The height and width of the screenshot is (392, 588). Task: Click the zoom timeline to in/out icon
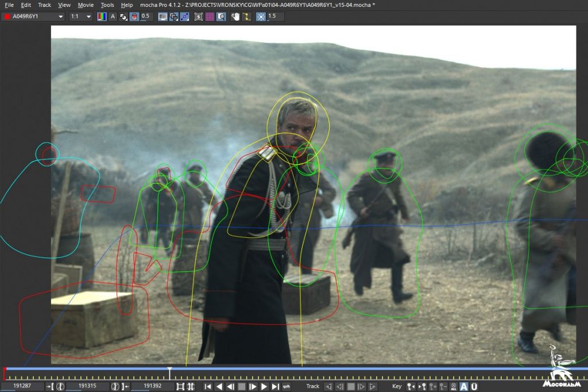(x=180, y=386)
